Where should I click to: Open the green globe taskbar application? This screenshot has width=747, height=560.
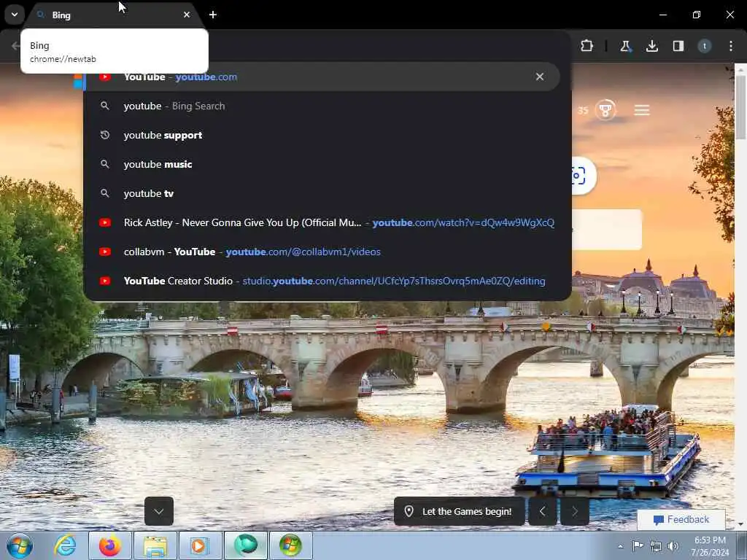tap(245, 545)
